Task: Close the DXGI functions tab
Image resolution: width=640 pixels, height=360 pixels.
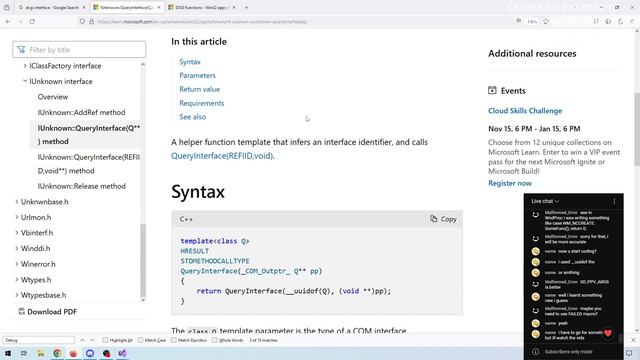Action: coord(234,7)
